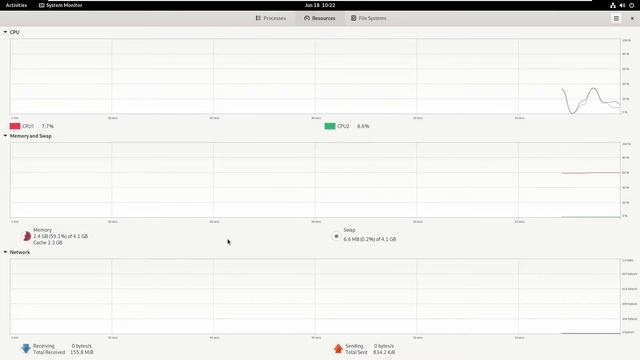Image resolution: width=640 pixels, height=360 pixels.
Task: Click the Receiving 0 bytes/s value
Action: (x=82, y=346)
